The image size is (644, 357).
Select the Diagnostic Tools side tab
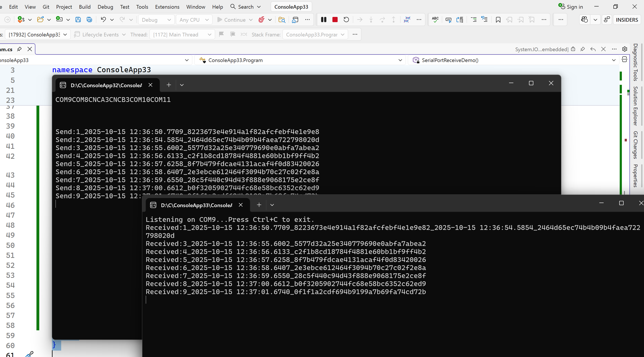click(635, 62)
